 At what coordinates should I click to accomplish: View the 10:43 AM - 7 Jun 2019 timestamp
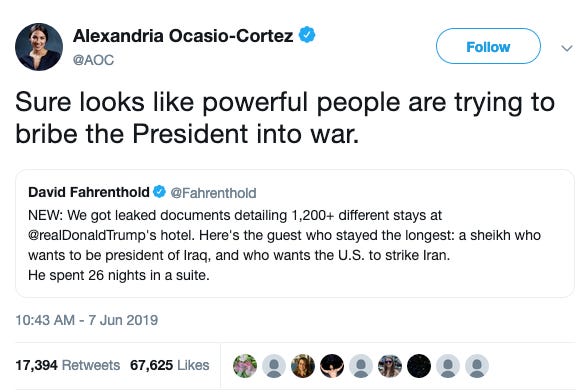87,320
